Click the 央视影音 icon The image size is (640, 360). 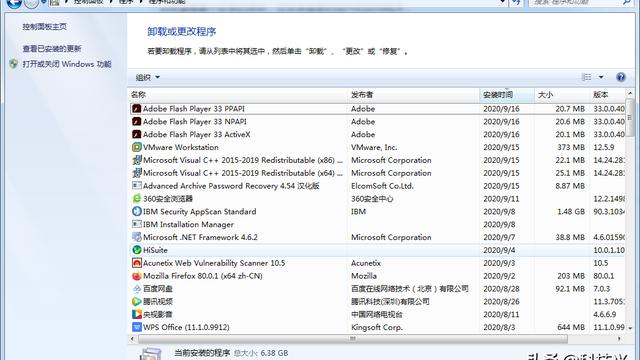coord(136,314)
